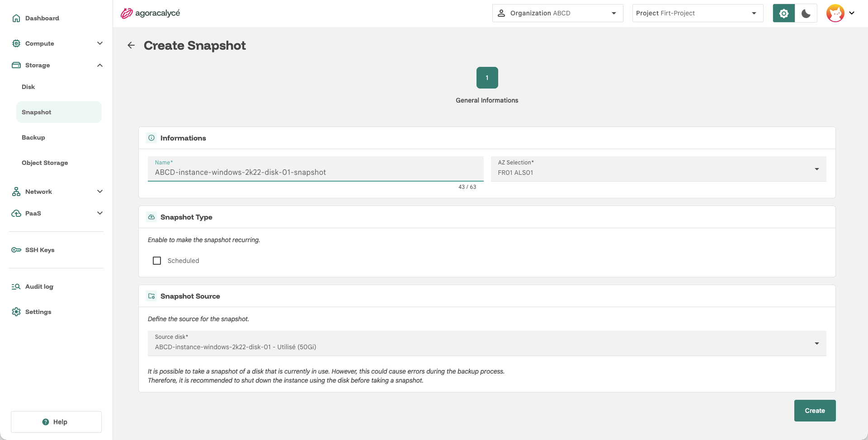Click into the Name input field
Image resolution: width=868 pixels, height=440 pixels.
316,169
